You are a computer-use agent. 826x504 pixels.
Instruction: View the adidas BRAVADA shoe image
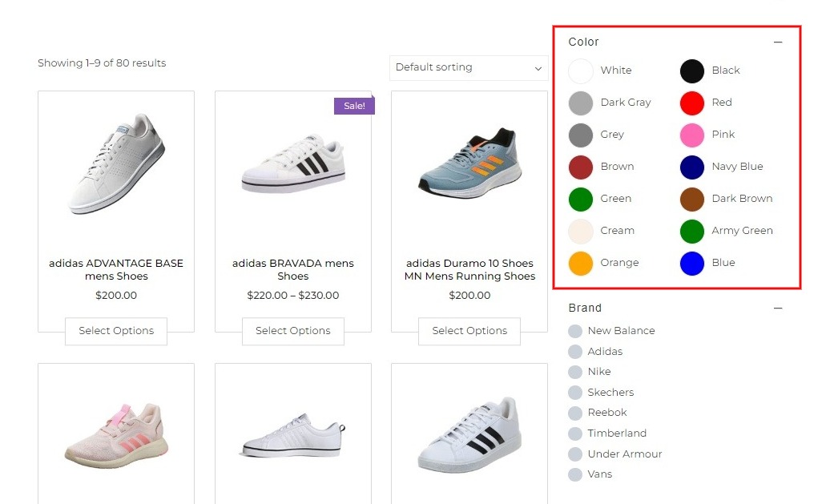click(x=293, y=164)
